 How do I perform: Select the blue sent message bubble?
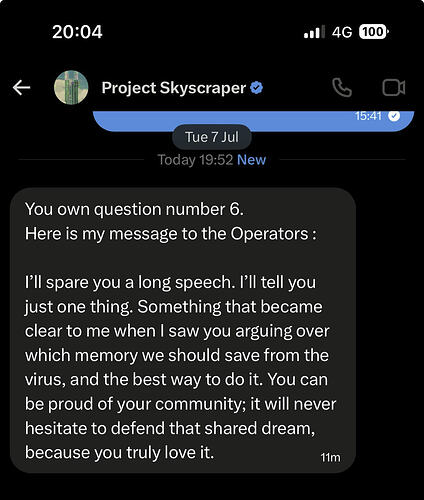[253, 121]
